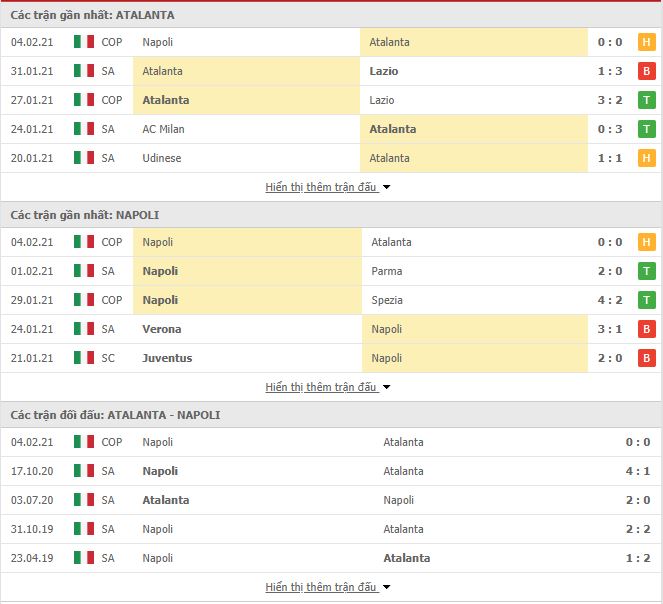Click the red B badge for Juventus–Napoli 2:0
The width and height of the screenshot is (663, 604).
pos(646,358)
